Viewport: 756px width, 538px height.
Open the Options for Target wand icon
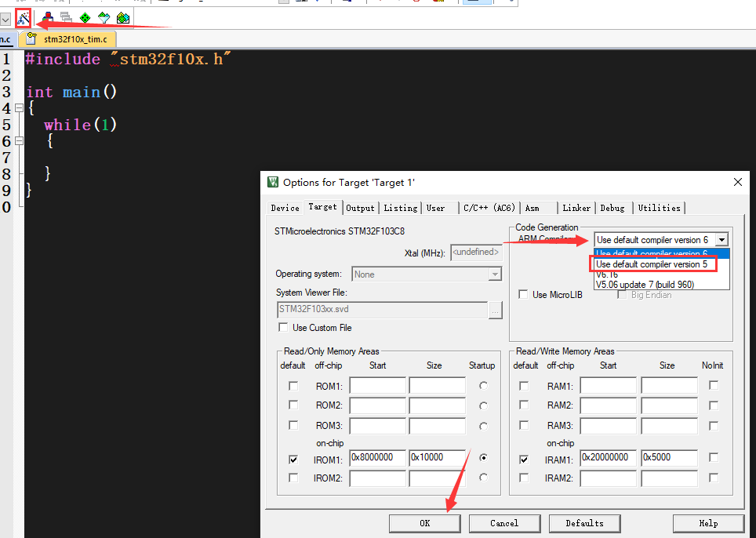(24, 16)
